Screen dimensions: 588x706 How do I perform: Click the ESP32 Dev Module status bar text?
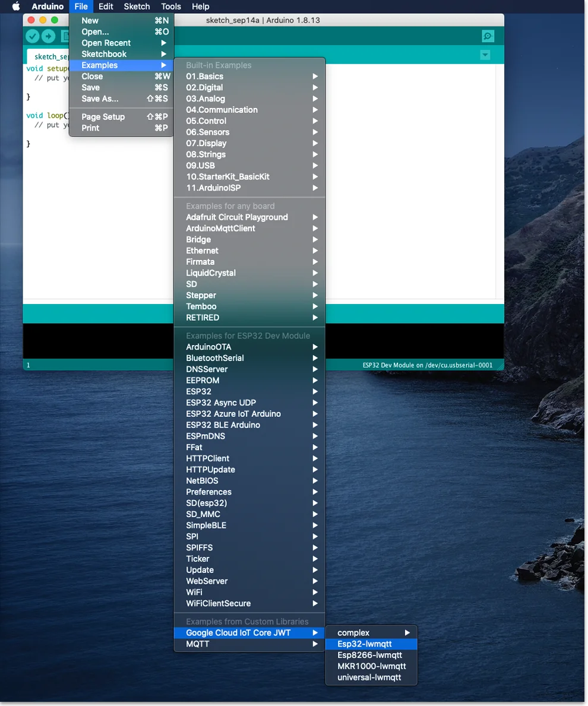click(427, 365)
